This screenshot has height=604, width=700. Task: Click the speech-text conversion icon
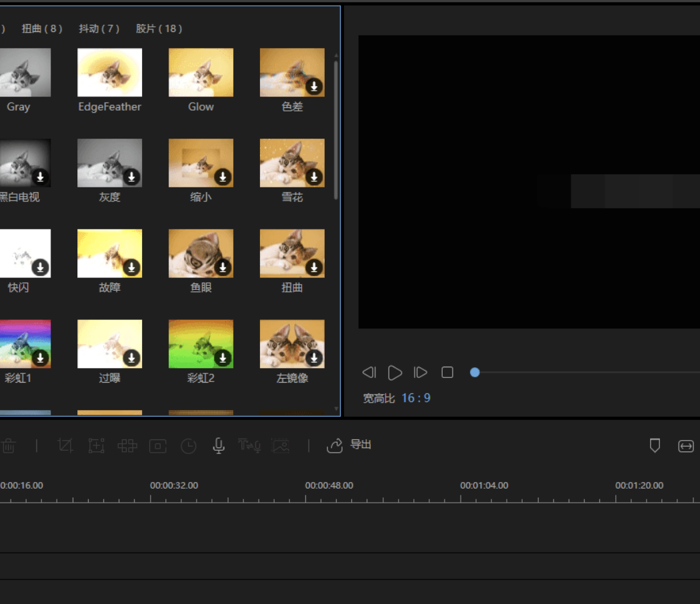click(249, 445)
